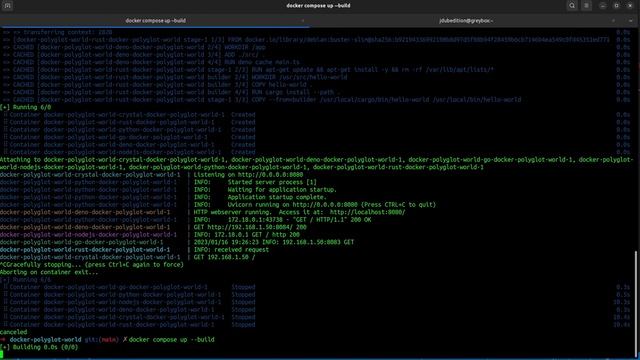Image resolution: width=640 pixels, height=360 pixels.
Task: Open a new terminal tab with the top-left icon
Action: 7,6
